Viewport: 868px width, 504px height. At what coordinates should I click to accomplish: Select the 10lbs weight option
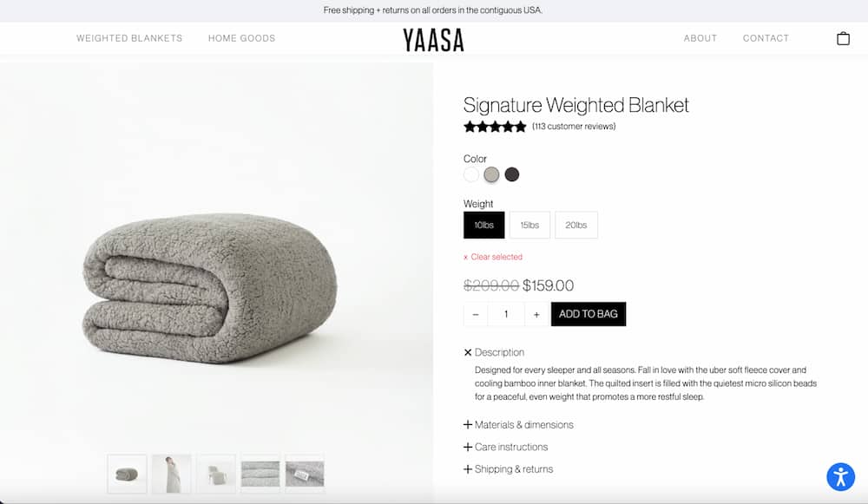pyautogui.click(x=483, y=226)
